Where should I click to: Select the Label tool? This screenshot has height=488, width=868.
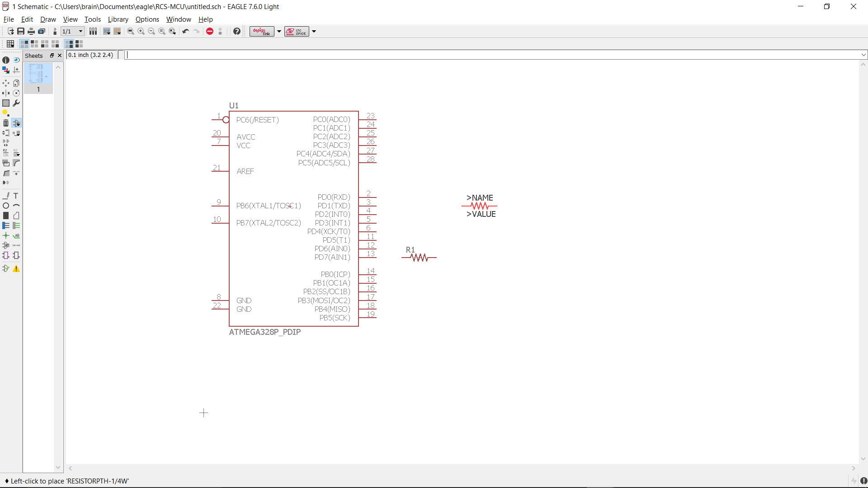16,235
